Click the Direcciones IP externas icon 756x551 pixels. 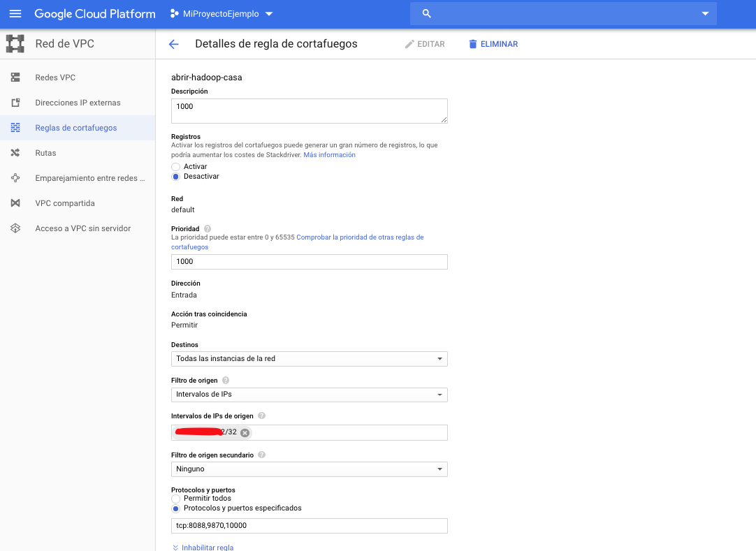(x=15, y=103)
